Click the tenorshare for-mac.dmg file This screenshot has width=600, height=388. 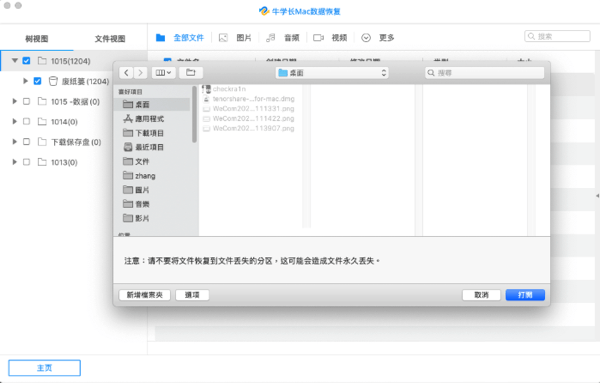tap(248, 99)
